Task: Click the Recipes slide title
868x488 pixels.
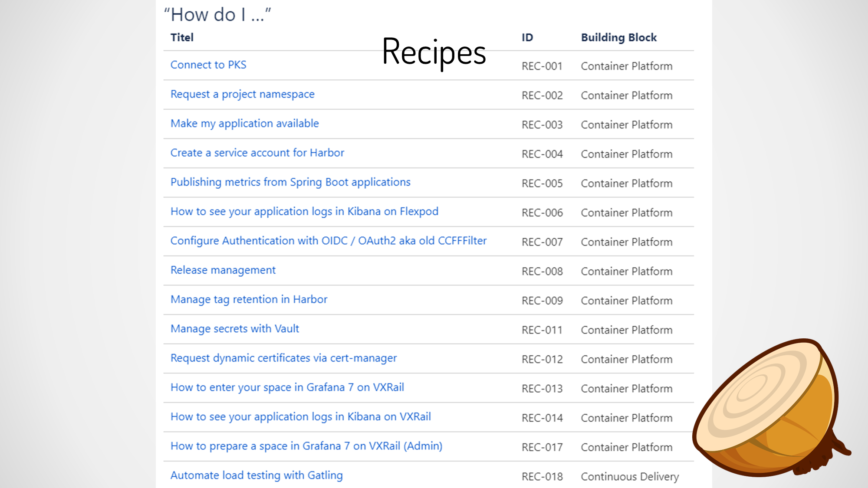Action: (434, 52)
